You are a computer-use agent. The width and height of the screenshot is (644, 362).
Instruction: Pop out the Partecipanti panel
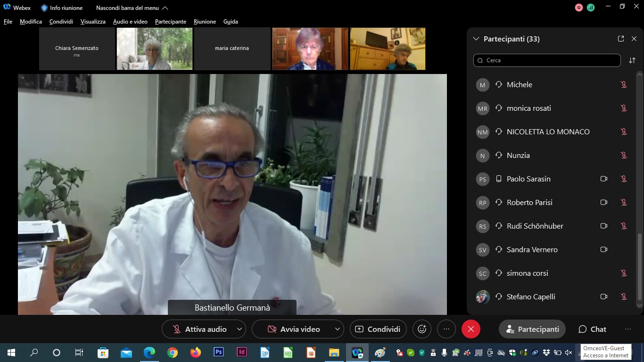coord(621,39)
